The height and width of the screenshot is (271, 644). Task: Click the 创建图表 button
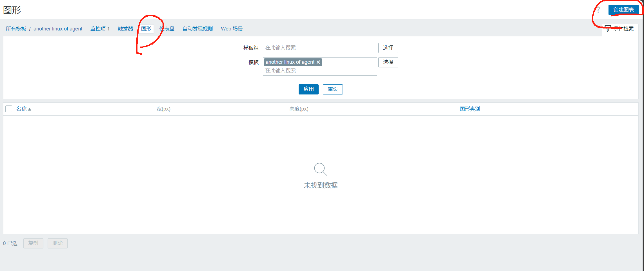(x=623, y=10)
